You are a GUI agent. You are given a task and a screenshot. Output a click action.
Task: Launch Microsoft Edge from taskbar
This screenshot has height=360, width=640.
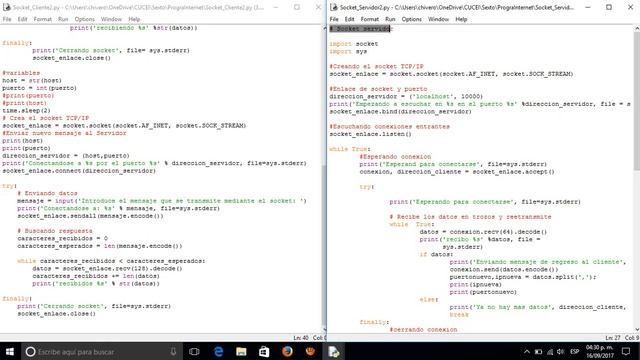tap(218, 351)
